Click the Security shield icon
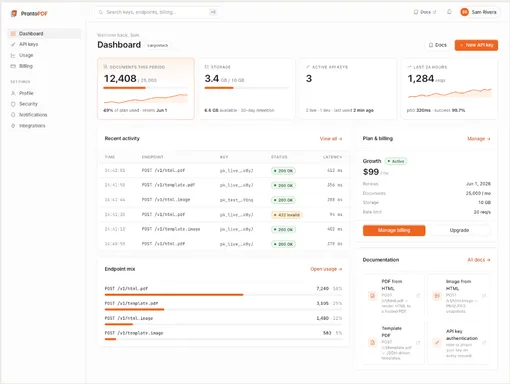510x384 pixels. 13,104
